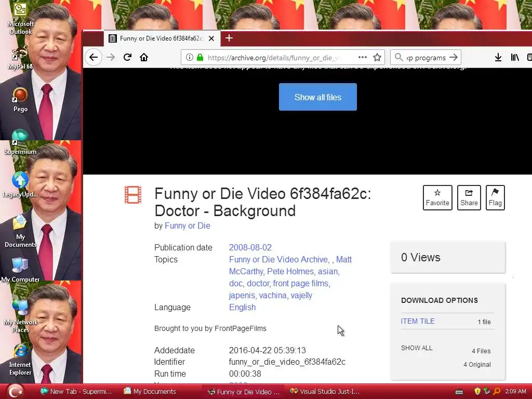The height and width of the screenshot is (399, 532).
Task: Reload the archive.org page
Action: point(127,57)
